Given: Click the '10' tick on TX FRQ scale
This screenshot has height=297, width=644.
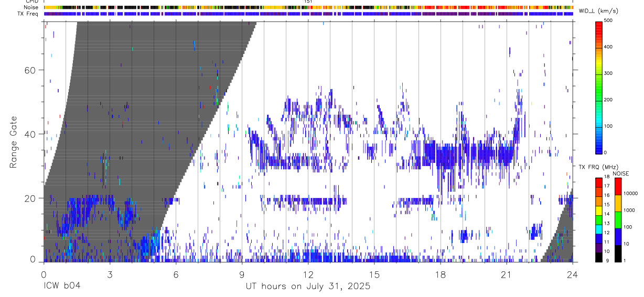Looking at the screenshot, I should click(x=607, y=251).
